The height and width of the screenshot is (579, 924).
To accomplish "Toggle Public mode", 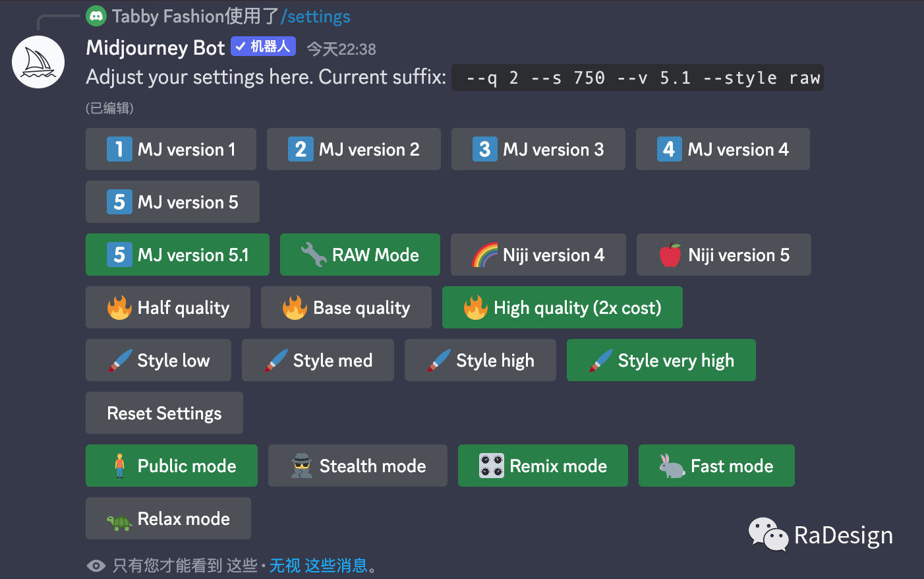I will coord(171,466).
